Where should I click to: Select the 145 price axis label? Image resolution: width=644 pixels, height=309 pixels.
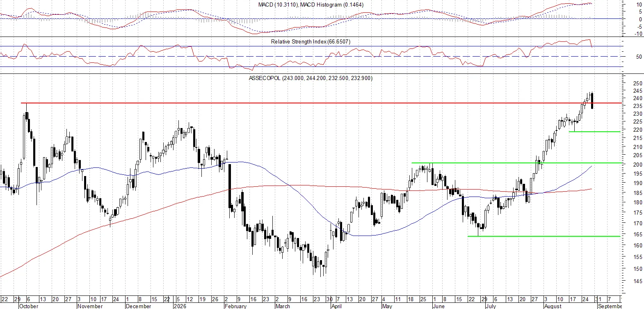click(x=638, y=281)
